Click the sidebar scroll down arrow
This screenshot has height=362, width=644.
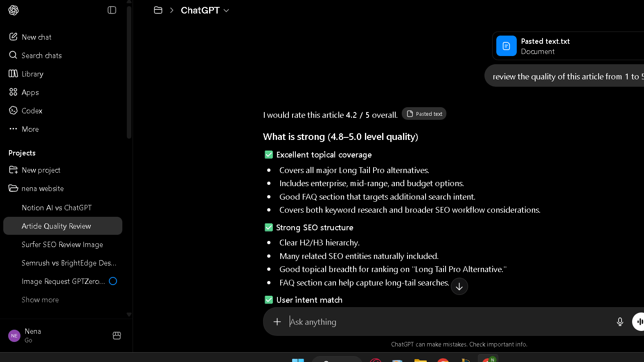pyautogui.click(x=129, y=315)
